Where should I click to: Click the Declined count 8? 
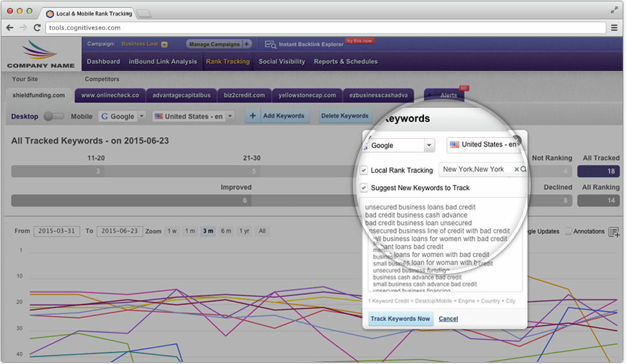[x=565, y=200]
